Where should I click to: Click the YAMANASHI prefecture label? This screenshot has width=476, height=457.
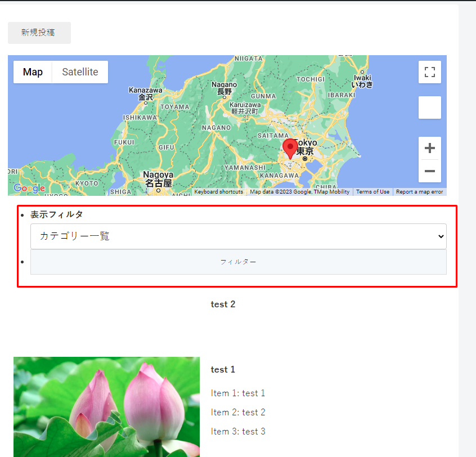[x=245, y=168]
